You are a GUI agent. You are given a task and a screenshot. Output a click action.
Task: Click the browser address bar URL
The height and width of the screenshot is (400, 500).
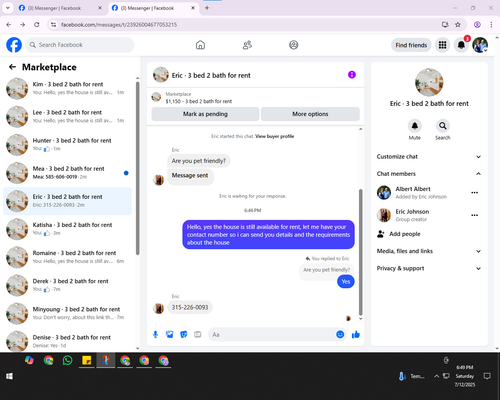(x=119, y=25)
